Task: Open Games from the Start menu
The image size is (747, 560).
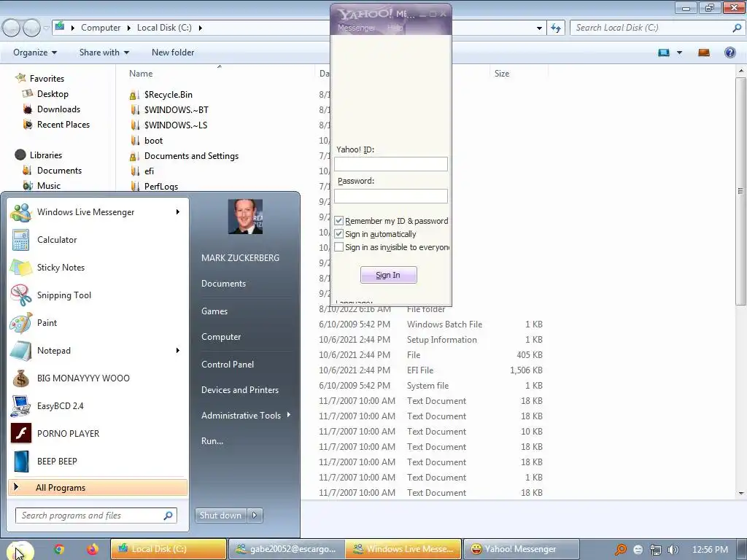Action: [x=214, y=311]
